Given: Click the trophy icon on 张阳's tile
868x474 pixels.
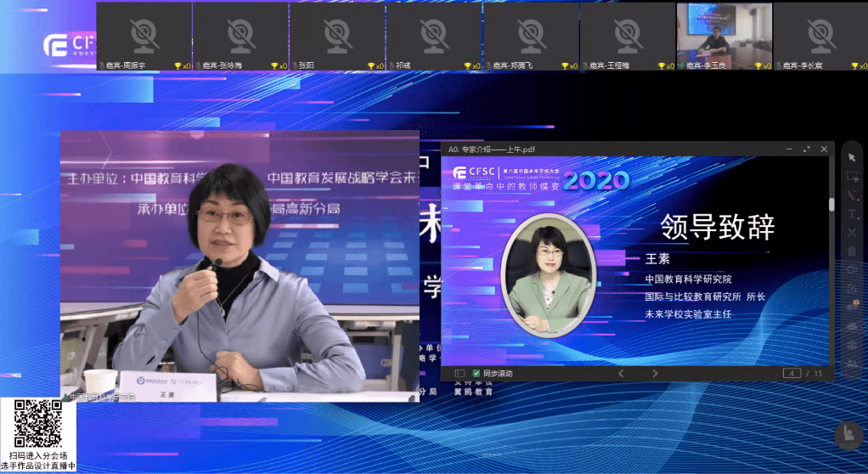Looking at the screenshot, I should click(371, 66).
